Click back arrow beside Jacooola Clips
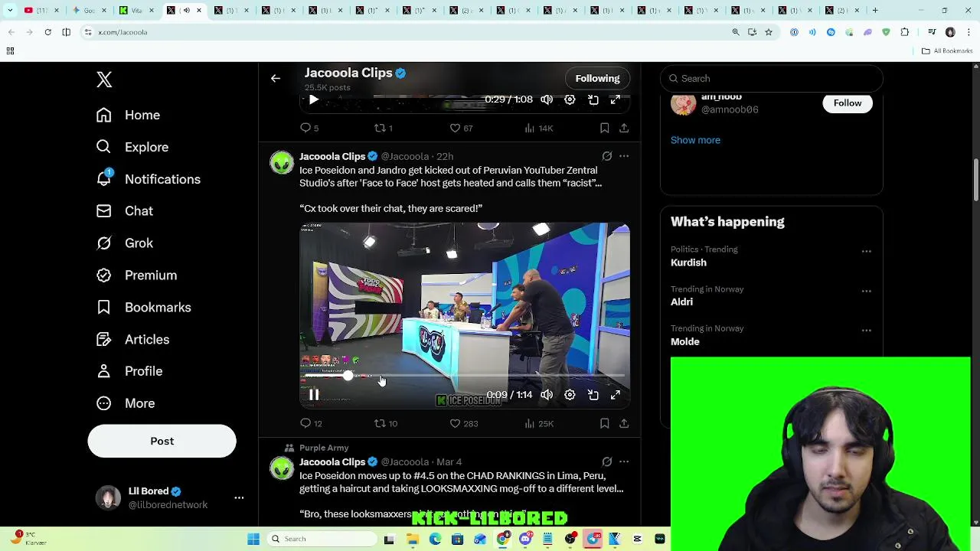 point(276,78)
